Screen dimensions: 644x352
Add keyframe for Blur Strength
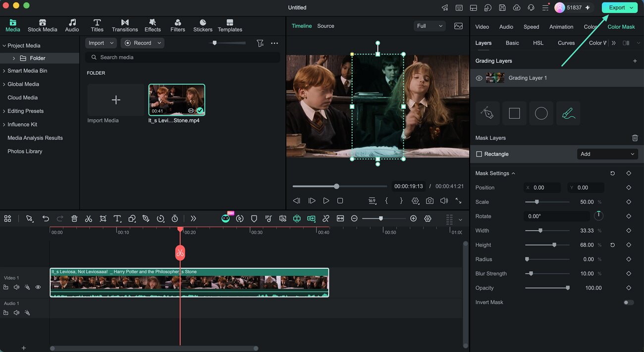(x=629, y=274)
